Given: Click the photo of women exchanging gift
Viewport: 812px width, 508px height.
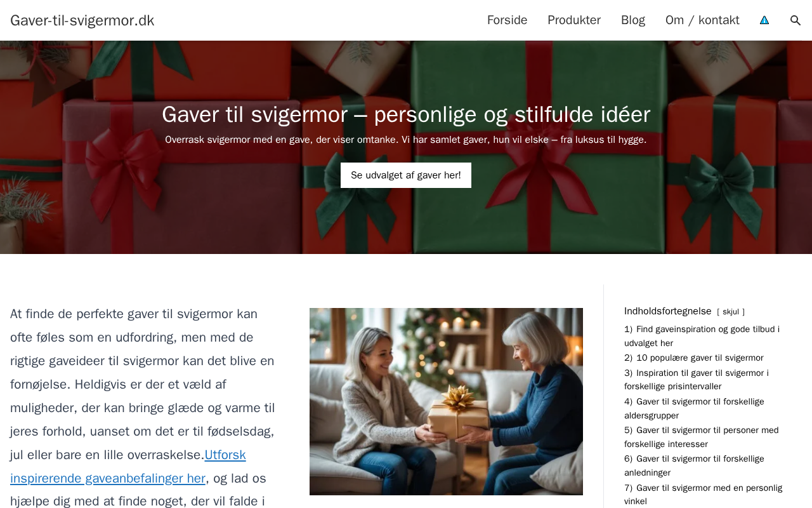Looking at the screenshot, I should 446,401.
